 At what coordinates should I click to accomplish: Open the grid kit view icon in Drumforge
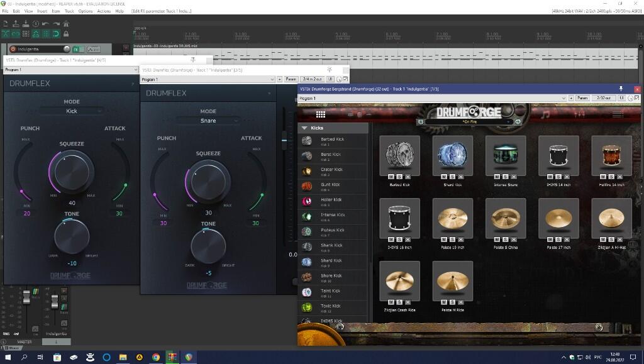(x=320, y=114)
